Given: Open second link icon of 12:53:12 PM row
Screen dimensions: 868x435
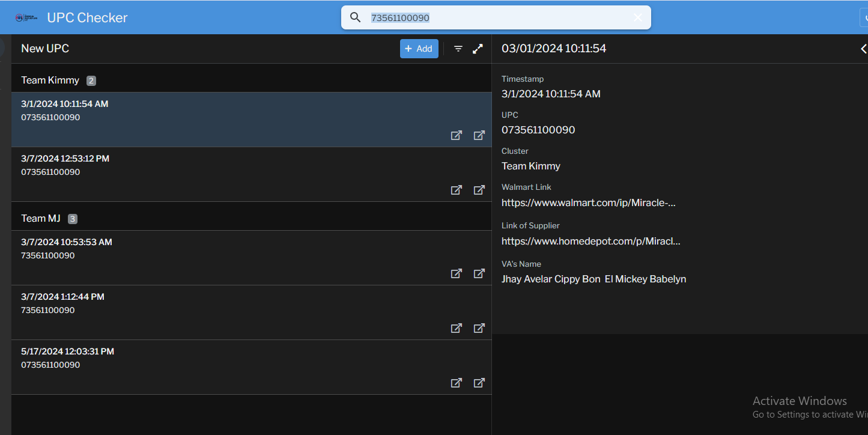Looking at the screenshot, I should click(x=479, y=190).
